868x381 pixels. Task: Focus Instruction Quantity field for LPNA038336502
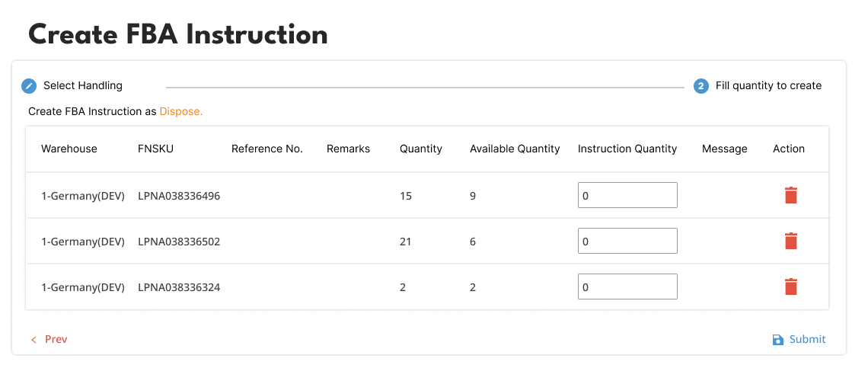click(627, 241)
